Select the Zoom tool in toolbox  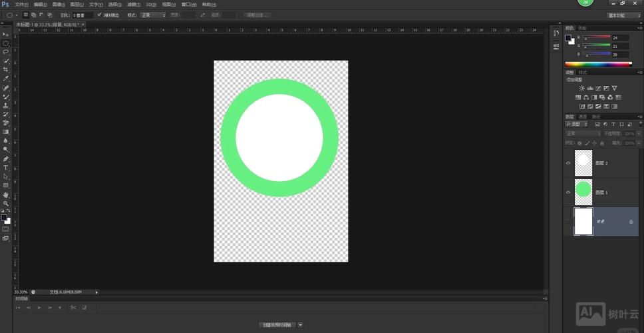coord(6,203)
